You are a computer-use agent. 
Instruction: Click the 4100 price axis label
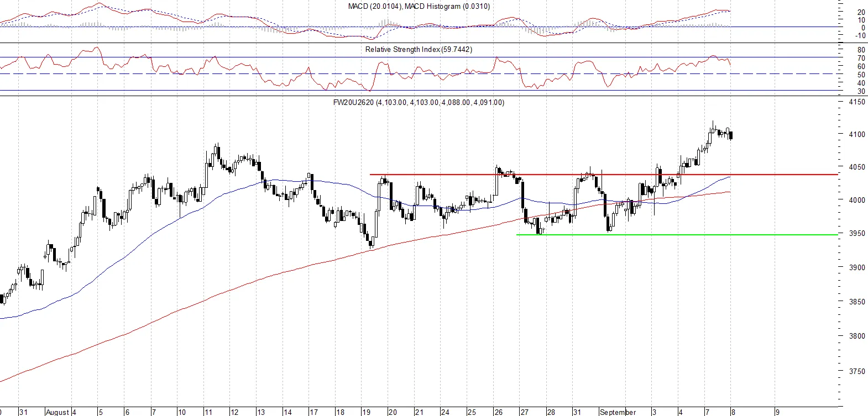click(x=857, y=134)
